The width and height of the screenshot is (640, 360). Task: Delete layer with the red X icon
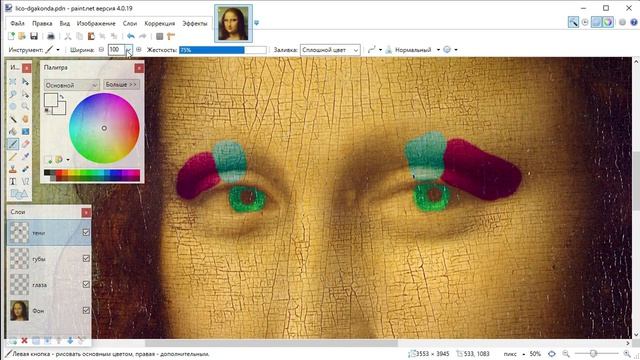point(24,340)
